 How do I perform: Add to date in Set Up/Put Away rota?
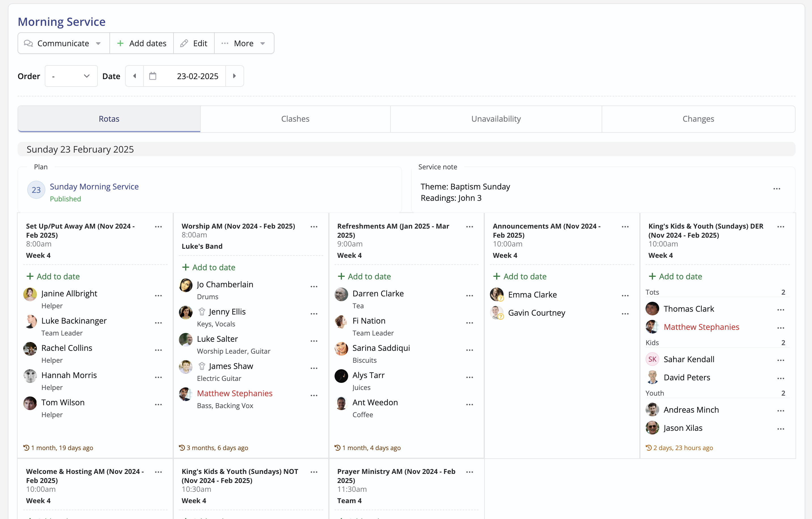(53, 276)
